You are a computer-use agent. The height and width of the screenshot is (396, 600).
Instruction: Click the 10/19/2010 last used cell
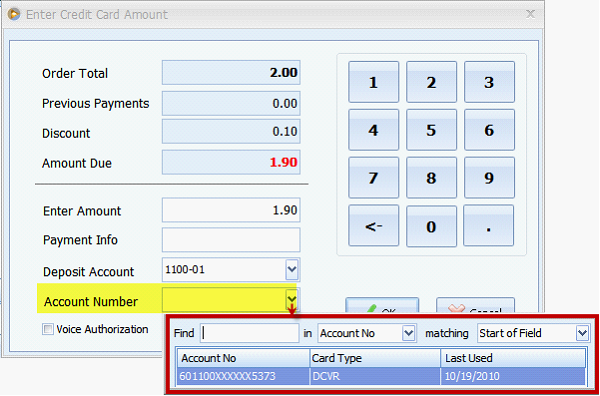(x=513, y=376)
